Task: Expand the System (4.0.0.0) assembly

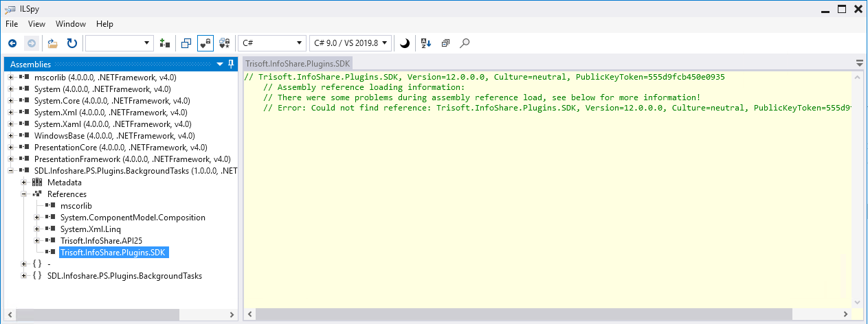Action: coord(11,89)
